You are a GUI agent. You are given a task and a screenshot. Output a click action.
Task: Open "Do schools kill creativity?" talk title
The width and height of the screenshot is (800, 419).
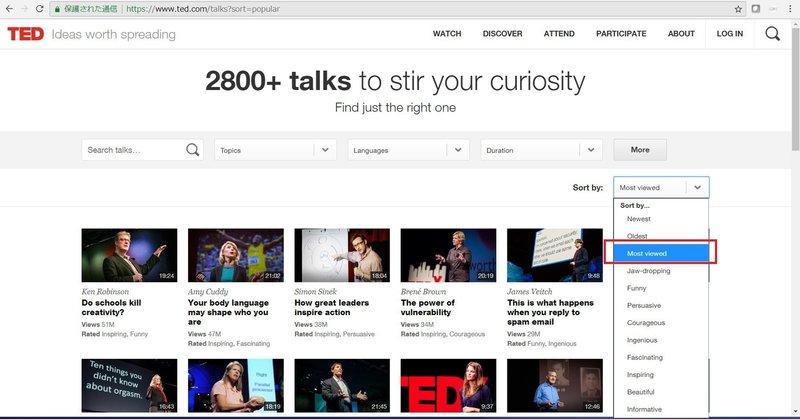111,307
